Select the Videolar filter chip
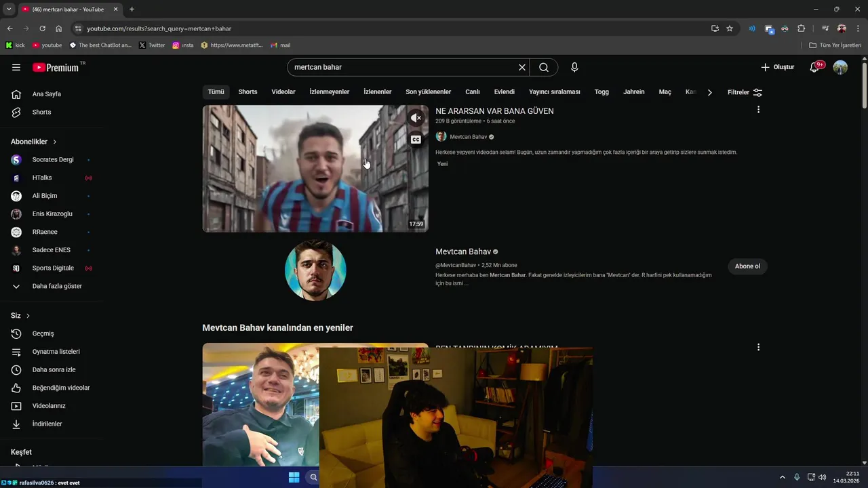This screenshot has width=868, height=488. 283,92
